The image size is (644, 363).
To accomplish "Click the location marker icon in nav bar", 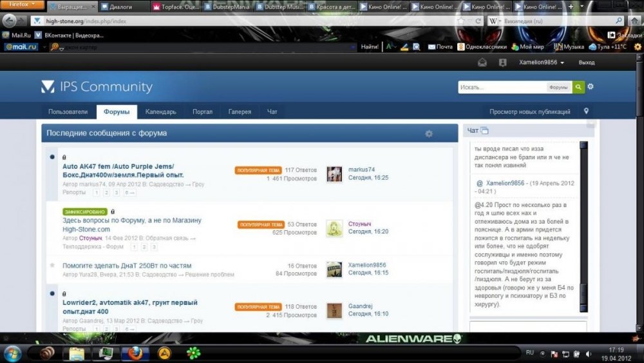I will click(586, 111).
